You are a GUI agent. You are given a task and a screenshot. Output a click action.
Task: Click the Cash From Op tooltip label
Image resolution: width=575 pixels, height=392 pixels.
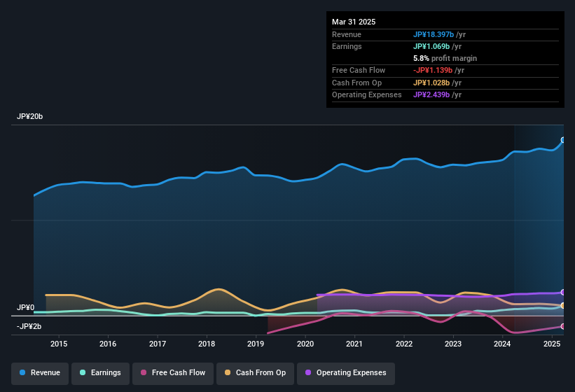tap(356, 83)
